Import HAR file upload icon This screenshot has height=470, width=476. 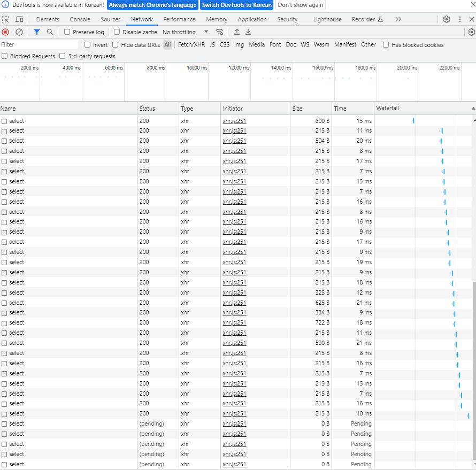[x=237, y=32]
